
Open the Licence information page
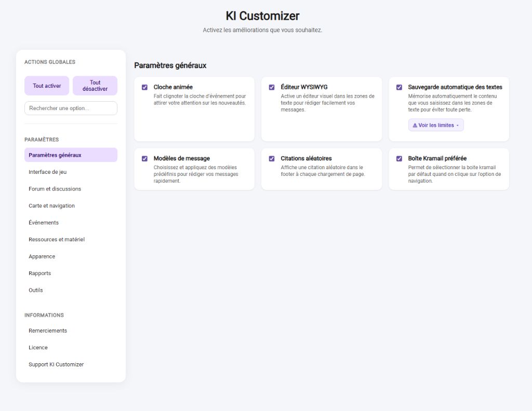[38, 348]
